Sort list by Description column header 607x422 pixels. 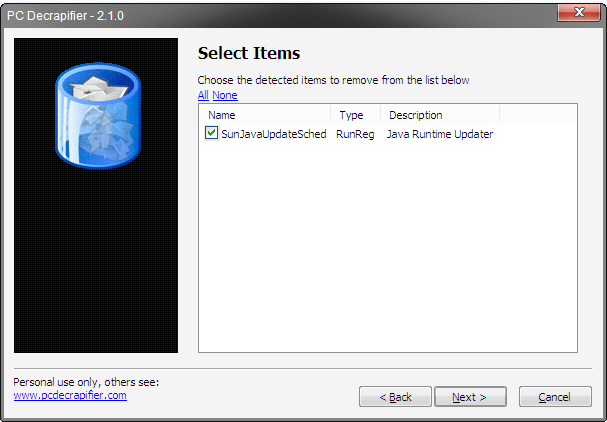click(x=440, y=115)
